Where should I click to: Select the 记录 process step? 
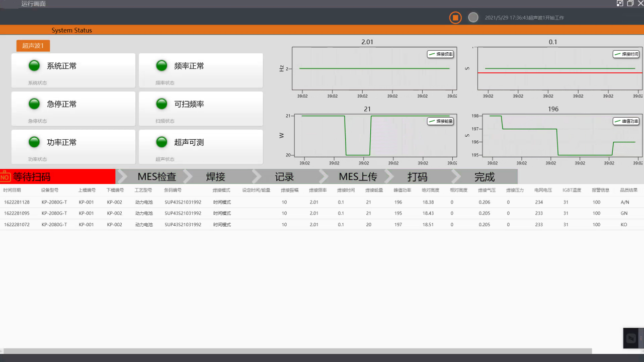[284, 176]
